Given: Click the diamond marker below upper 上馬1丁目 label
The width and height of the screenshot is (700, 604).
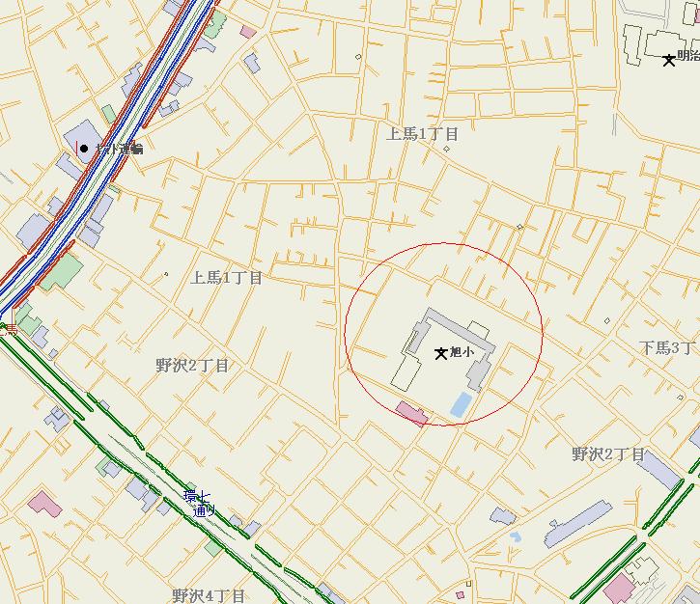Looking at the screenshot, I should point(446,149).
